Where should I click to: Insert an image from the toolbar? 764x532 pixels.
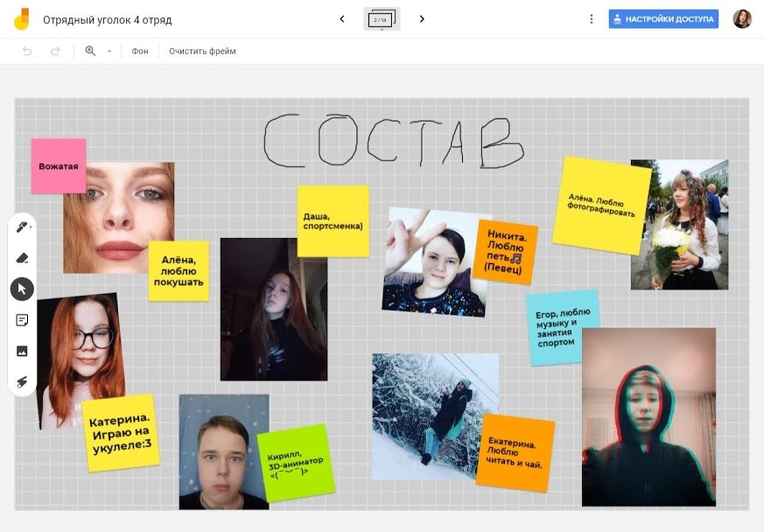(22, 351)
